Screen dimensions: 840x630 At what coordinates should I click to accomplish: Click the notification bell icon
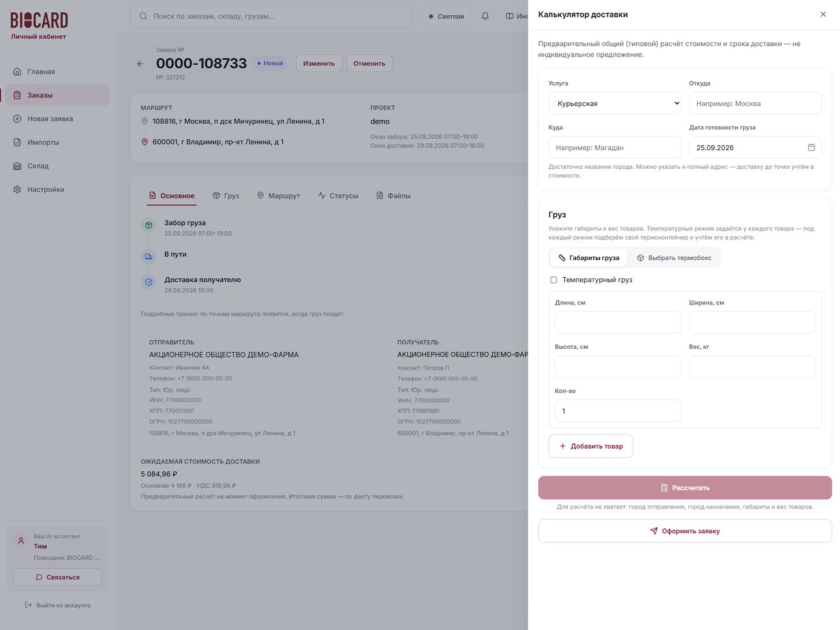coord(485,16)
